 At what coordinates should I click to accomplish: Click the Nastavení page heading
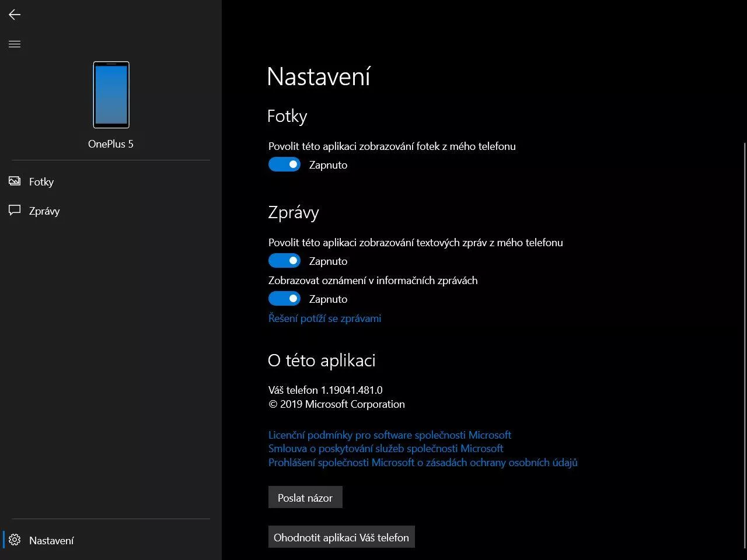click(319, 76)
